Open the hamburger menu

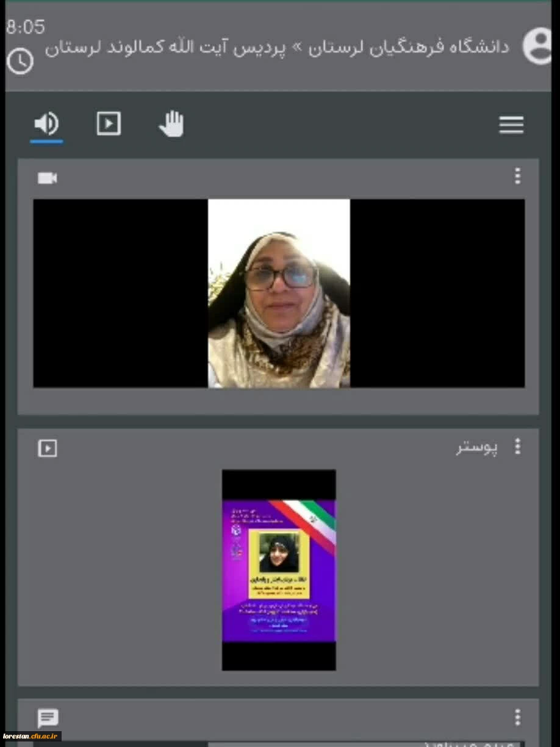click(511, 125)
